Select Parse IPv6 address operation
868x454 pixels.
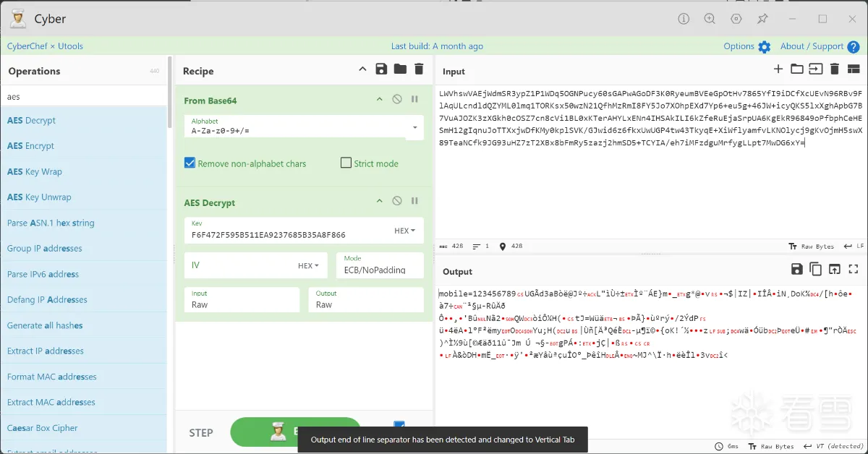pos(83,275)
